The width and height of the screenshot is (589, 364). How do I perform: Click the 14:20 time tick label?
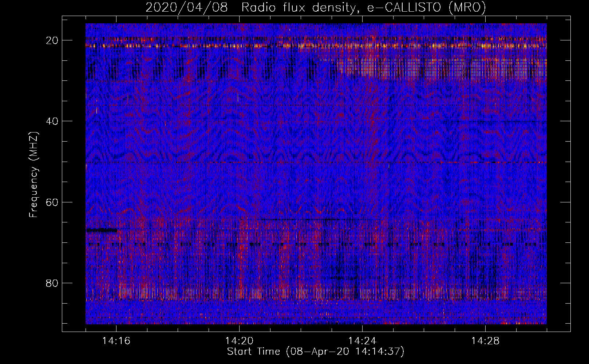pyautogui.click(x=239, y=341)
